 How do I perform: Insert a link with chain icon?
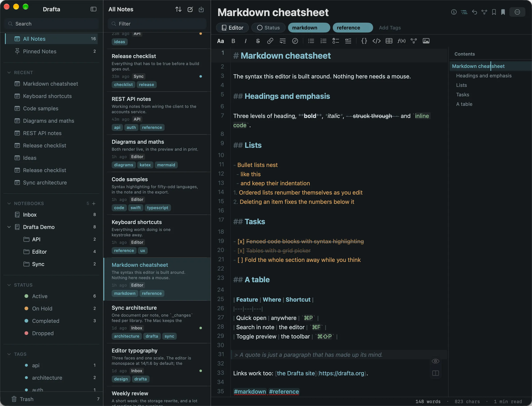[x=270, y=41]
